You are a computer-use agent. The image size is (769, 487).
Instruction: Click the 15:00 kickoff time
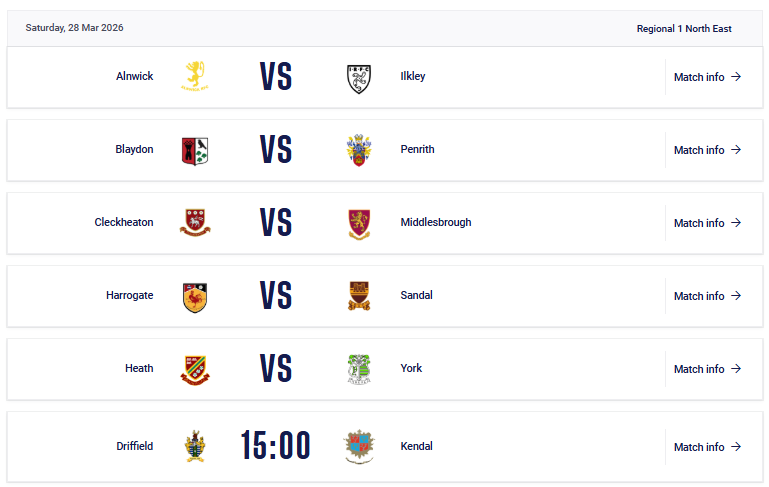[x=276, y=446]
